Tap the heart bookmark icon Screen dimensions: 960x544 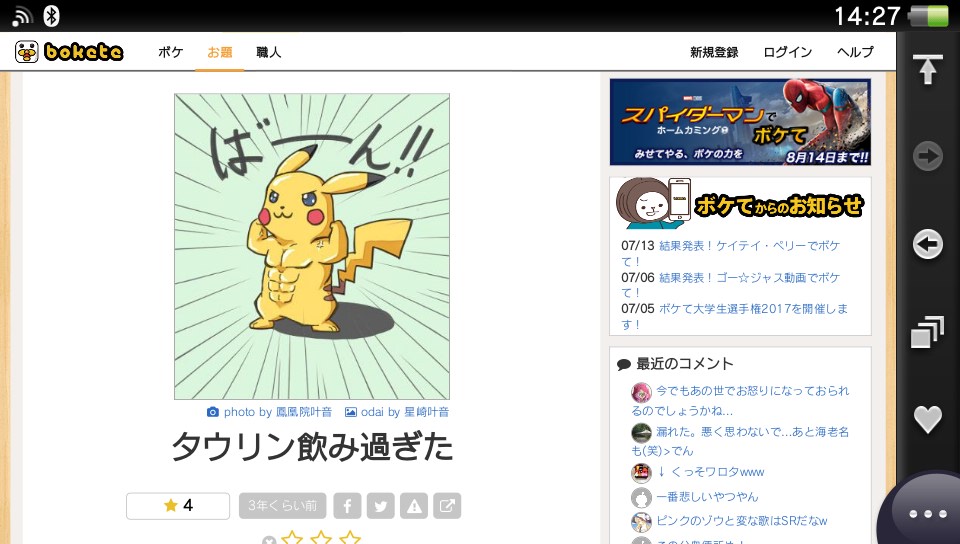(928, 419)
